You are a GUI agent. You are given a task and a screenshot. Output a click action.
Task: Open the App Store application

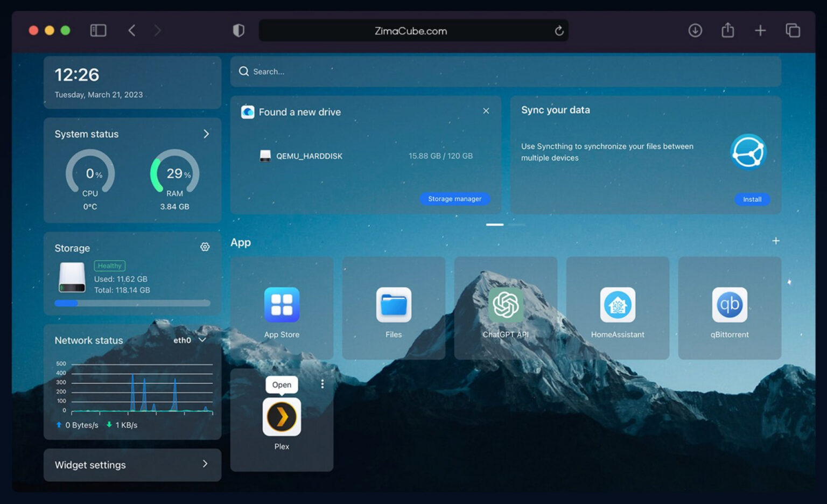pos(282,305)
